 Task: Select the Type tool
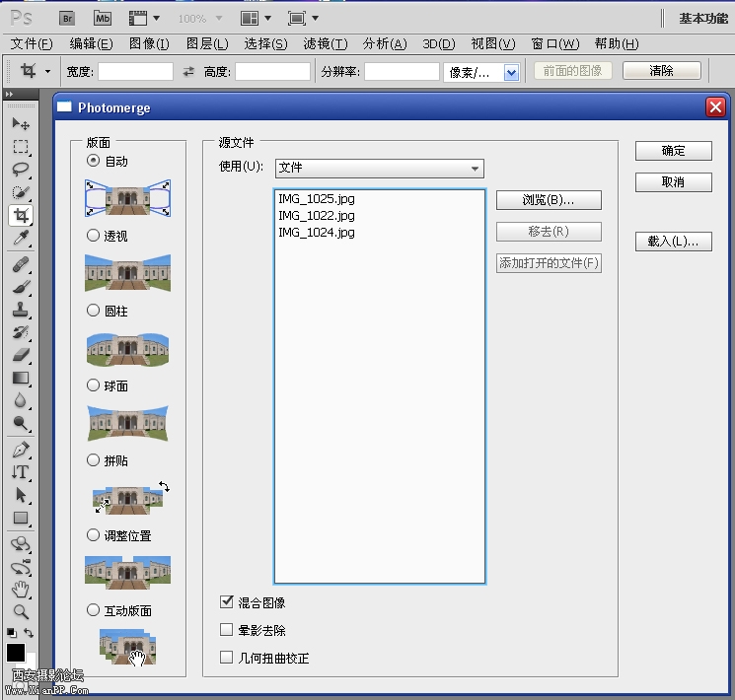point(20,472)
